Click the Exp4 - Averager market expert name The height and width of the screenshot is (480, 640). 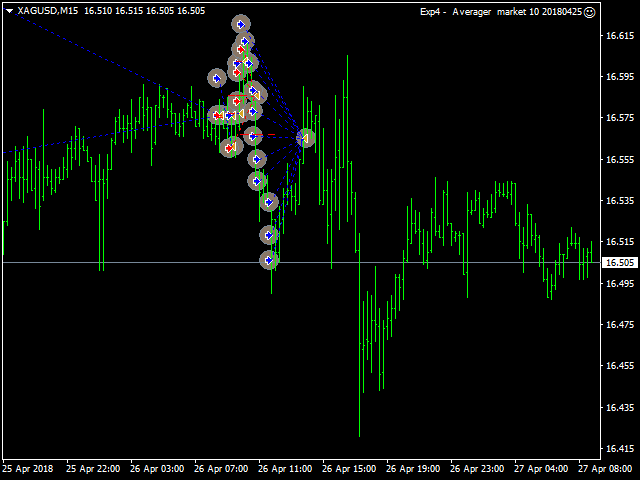click(x=501, y=12)
